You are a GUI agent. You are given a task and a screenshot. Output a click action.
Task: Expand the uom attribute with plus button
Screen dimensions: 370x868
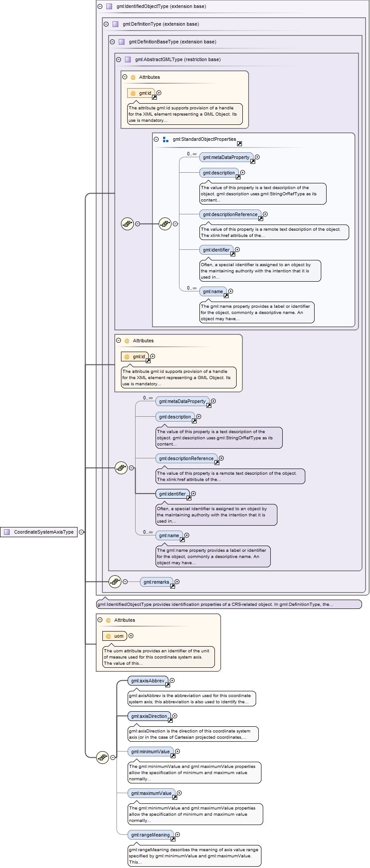click(x=131, y=636)
